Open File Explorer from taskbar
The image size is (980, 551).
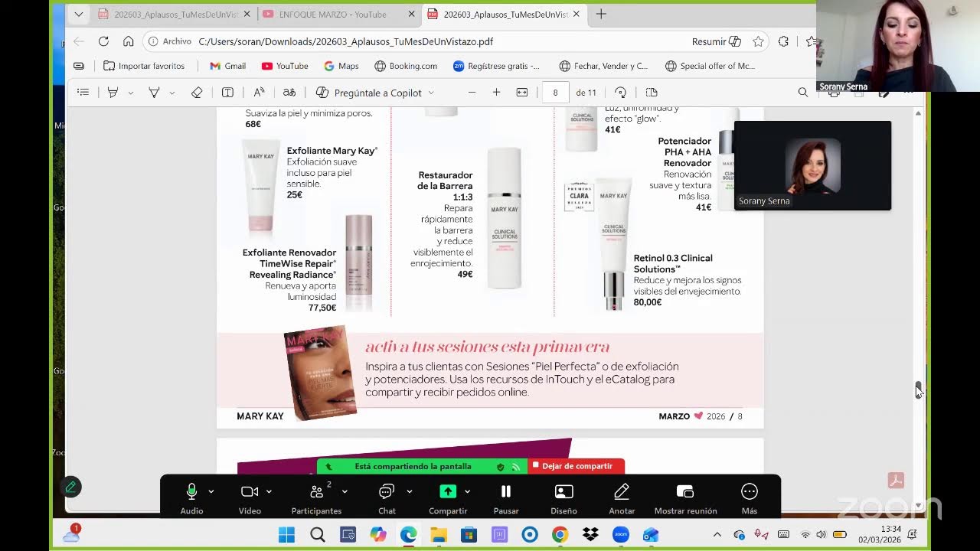pyautogui.click(x=439, y=534)
